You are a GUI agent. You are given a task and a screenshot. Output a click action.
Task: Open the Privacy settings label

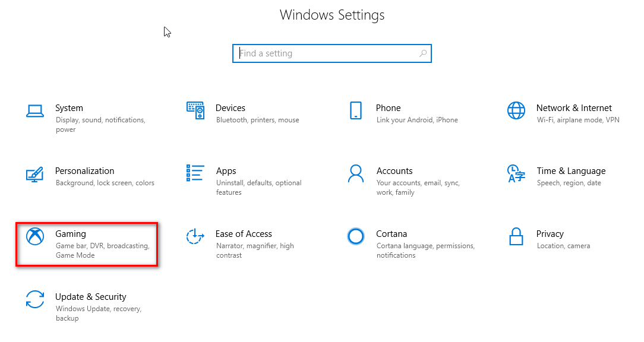(x=550, y=234)
